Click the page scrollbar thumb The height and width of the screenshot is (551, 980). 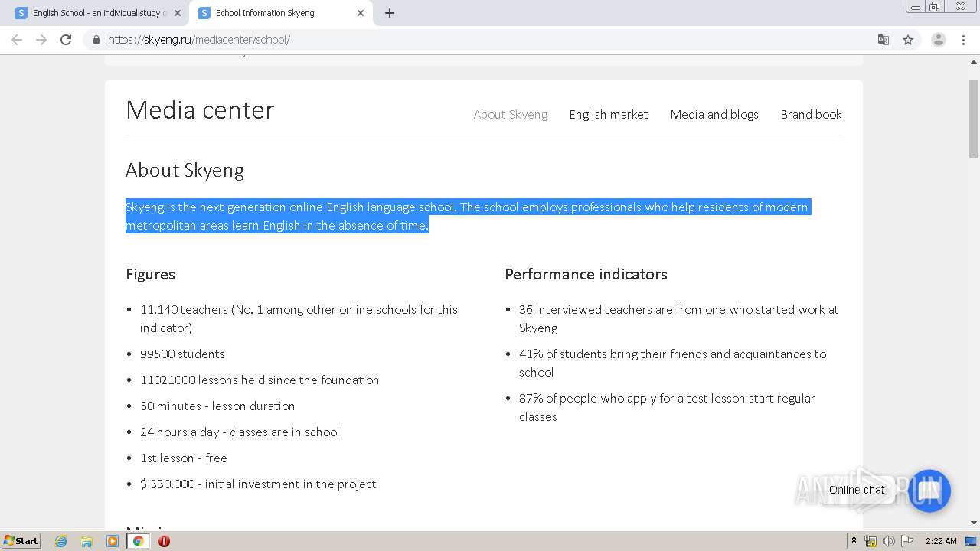[x=974, y=119]
